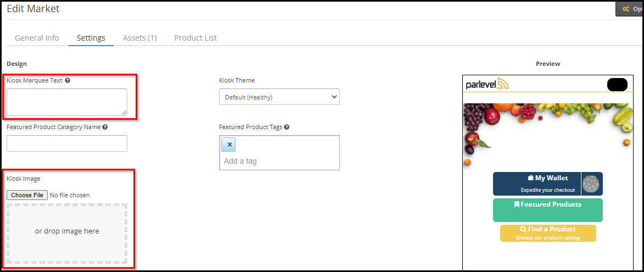The width and height of the screenshot is (644, 272).
Task: Click the Add a tag input
Action: click(x=279, y=161)
